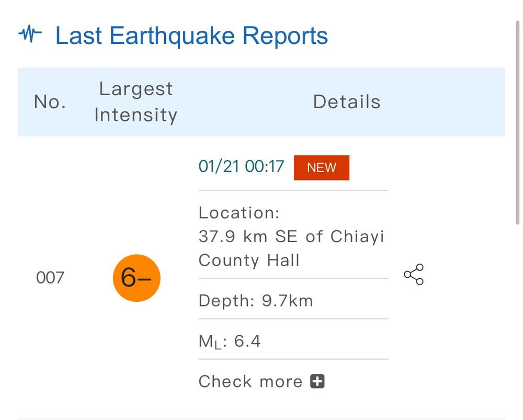Viewport: 523px width, 420px height.
Task: Click the red NEW badge
Action: click(322, 167)
